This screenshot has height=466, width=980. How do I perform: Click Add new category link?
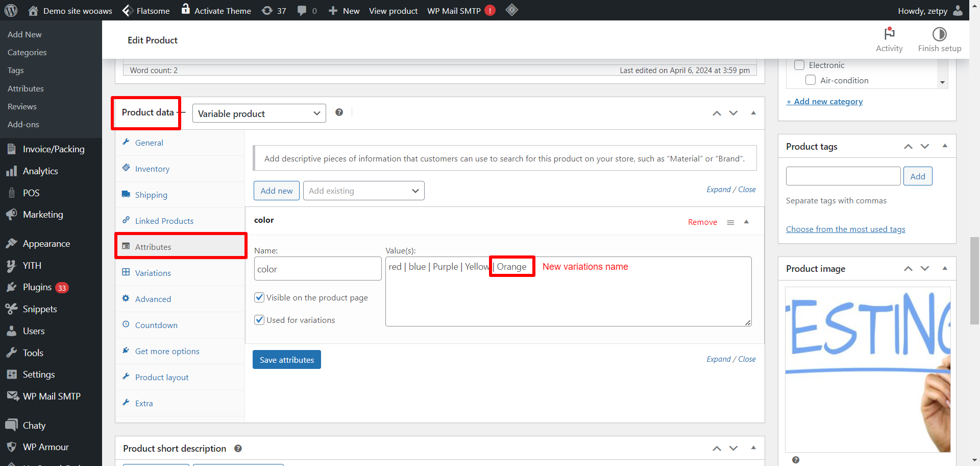pyautogui.click(x=824, y=101)
